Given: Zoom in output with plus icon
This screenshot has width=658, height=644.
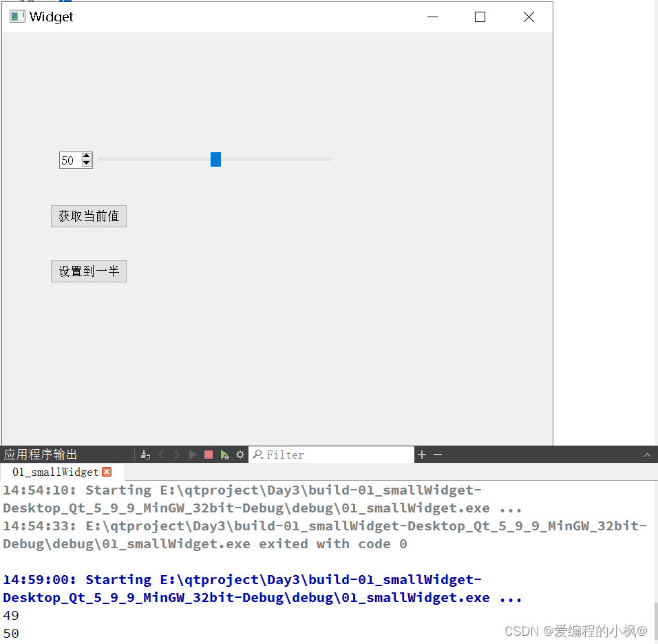Looking at the screenshot, I should [422, 455].
